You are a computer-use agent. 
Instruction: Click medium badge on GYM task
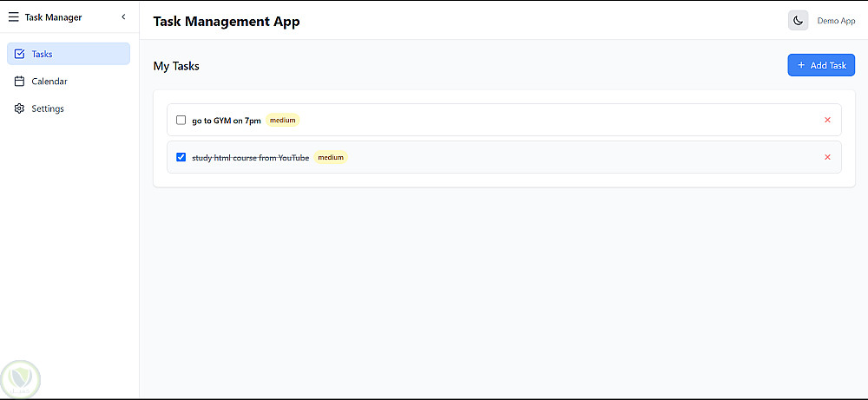tap(282, 121)
